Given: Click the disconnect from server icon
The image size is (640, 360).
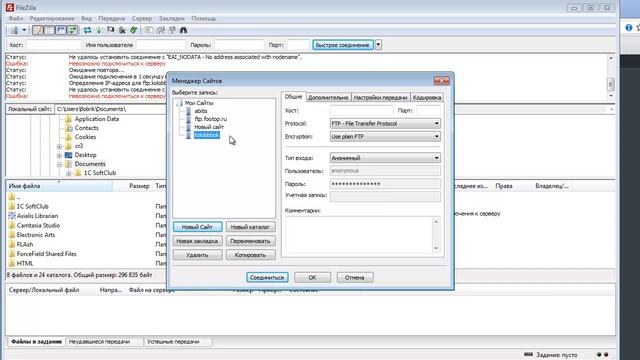Looking at the screenshot, I should pyautogui.click(x=122, y=30).
